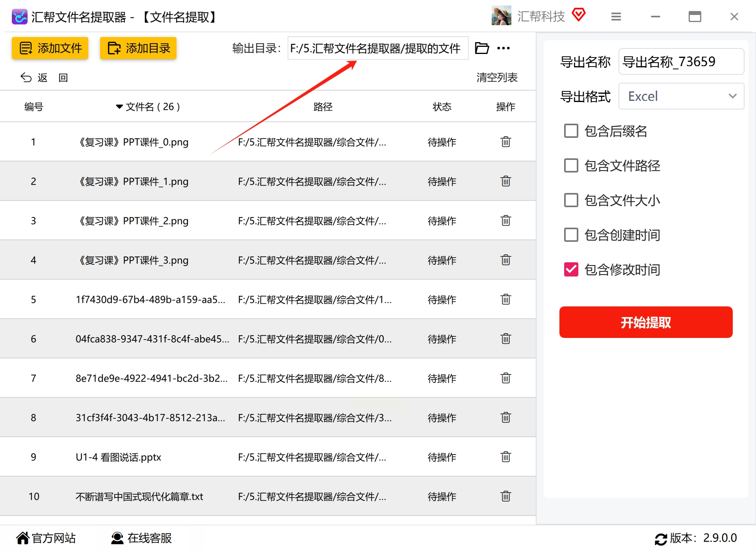
Task: Delete row 6 file with trash icon
Action: [506, 339]
